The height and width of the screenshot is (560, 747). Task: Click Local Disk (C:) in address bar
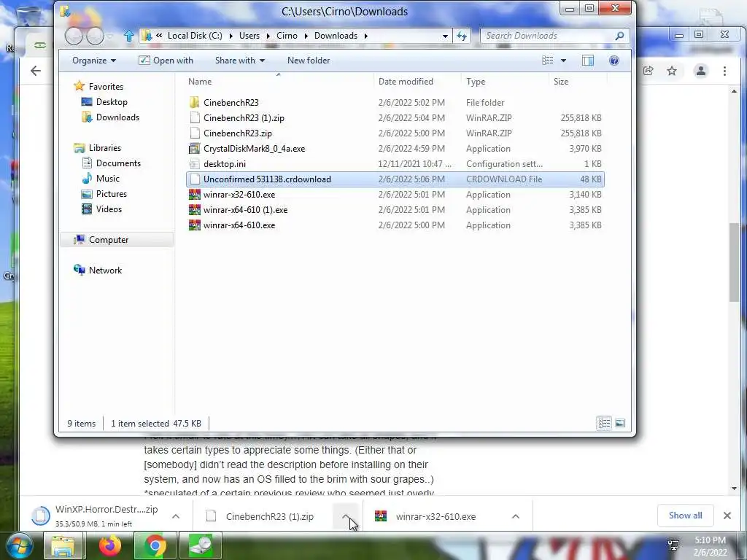tap(195, 36)
